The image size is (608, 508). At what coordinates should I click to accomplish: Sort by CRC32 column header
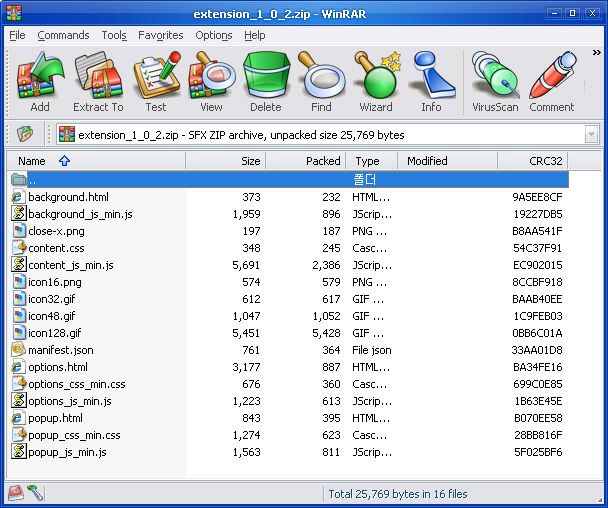pyautogui.click(x=533, y=161)
